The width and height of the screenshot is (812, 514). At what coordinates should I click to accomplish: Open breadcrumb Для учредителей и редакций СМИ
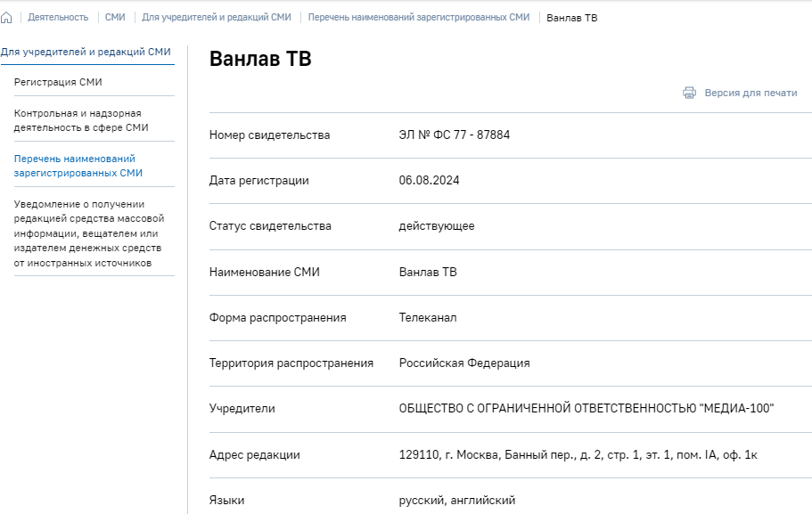pos(217,18)
